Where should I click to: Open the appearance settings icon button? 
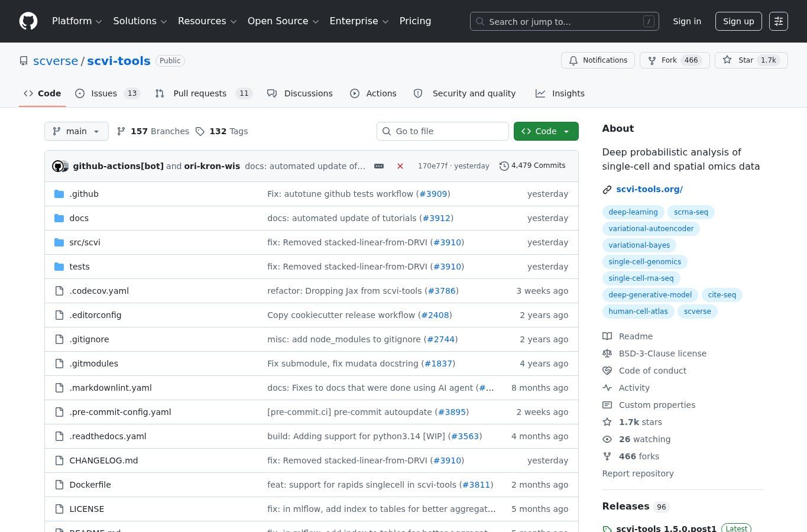(x=779, y=21)
